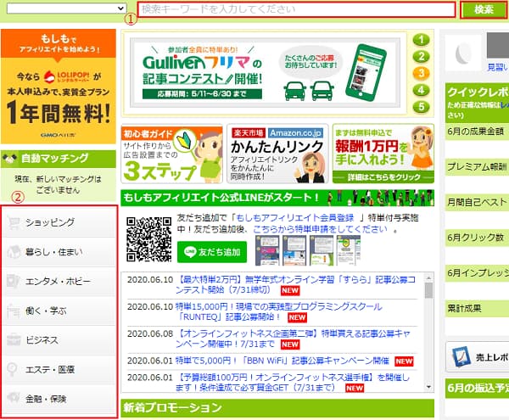The width and height of the screenshot is (509, 420).
Task: Click the news list scrollbar up arrow
Action: (428, 277)
